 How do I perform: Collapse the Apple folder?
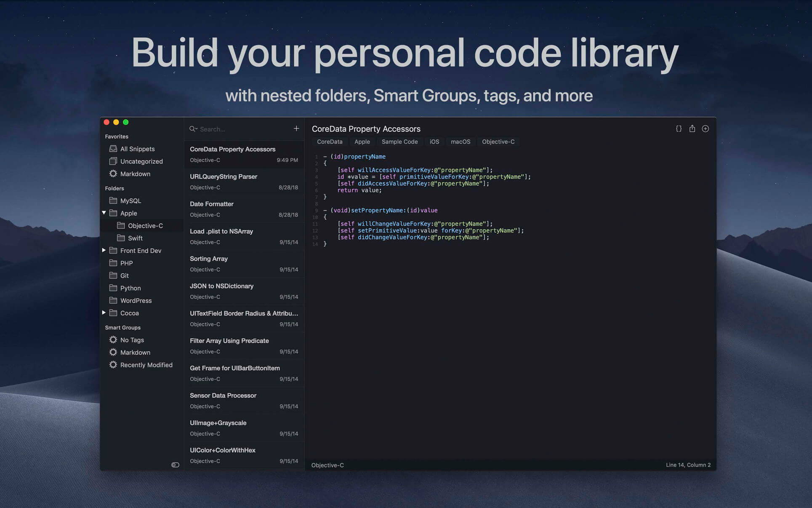click(x=104, y=213)
